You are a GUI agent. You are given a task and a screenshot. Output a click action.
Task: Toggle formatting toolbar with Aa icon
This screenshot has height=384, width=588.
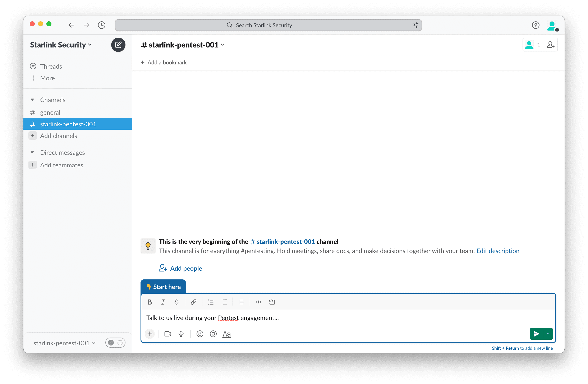226,334
